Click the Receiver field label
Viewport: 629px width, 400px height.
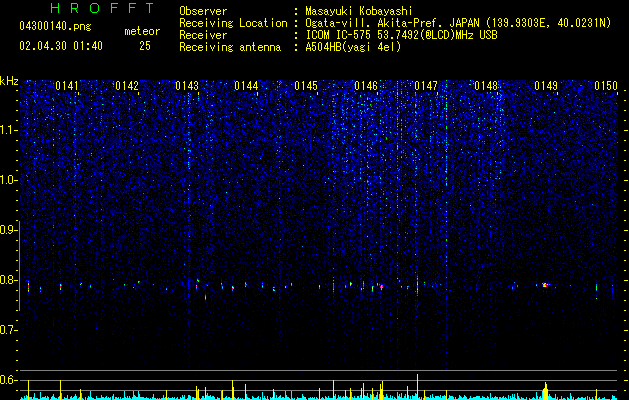click(x=203, y=35)
